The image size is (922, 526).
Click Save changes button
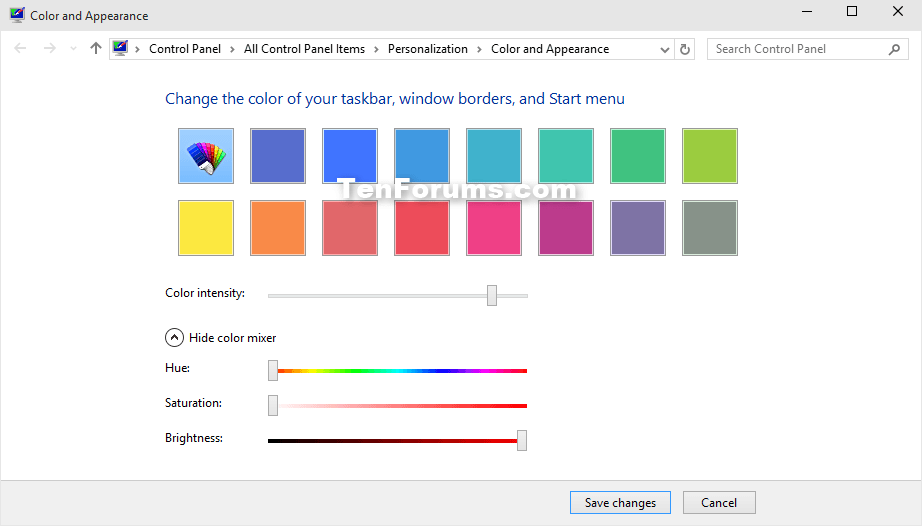(x=620, y=502)
